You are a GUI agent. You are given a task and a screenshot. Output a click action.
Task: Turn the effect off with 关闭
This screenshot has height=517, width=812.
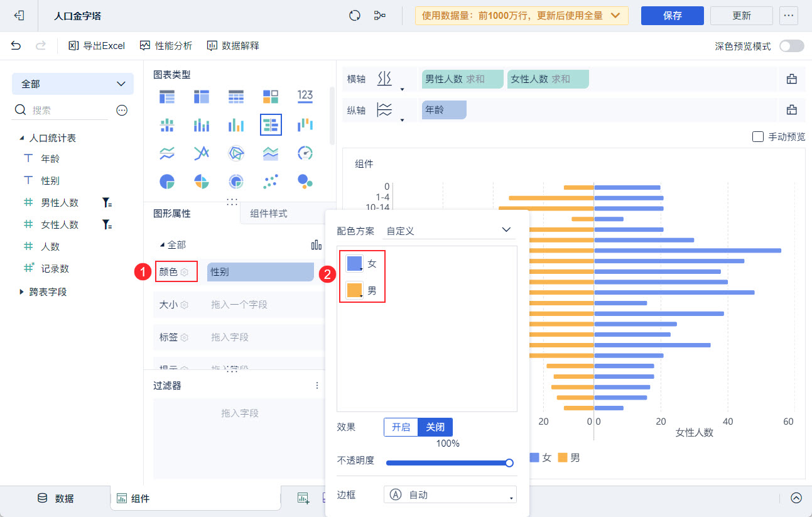coord(435,427)
